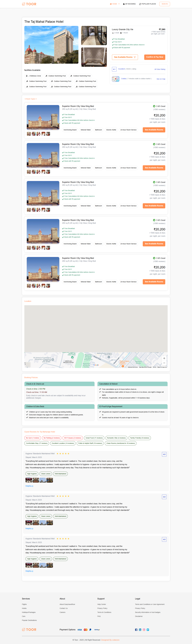
Task: Open the Help Center link
Action: tap(102, 604)
